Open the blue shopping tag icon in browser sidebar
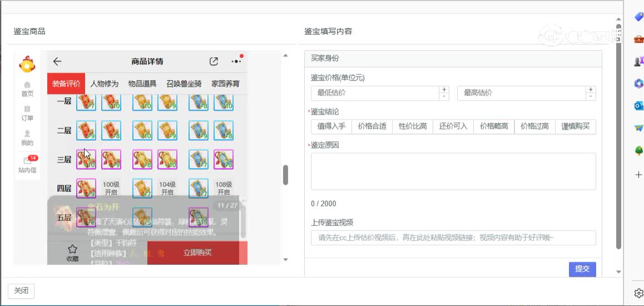This screenshot has width=644, height=306. coord(638,17)
